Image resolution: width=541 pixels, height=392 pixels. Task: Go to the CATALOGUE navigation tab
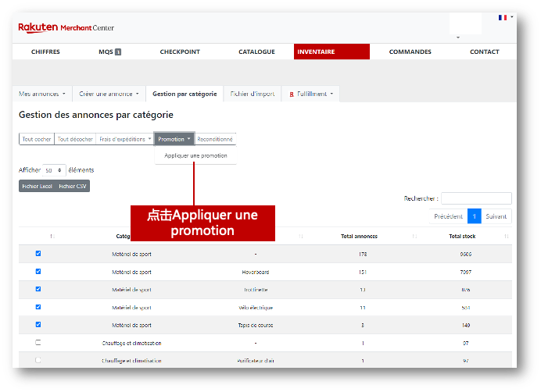(x=256, y=52)
